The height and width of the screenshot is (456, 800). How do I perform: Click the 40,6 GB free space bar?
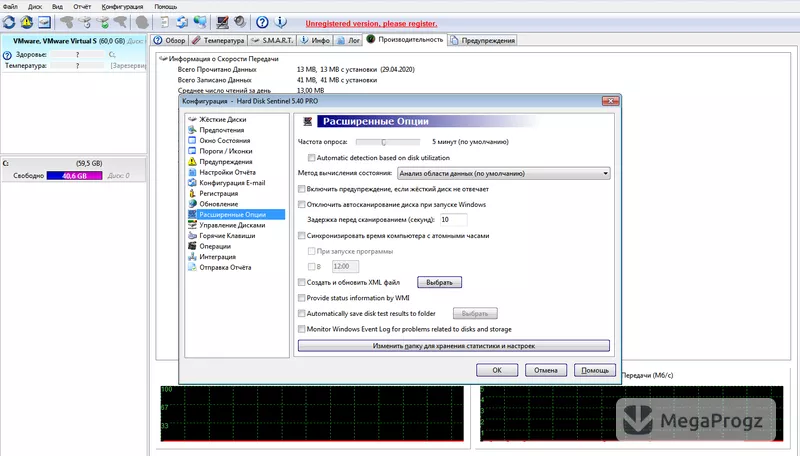point(74,175)
